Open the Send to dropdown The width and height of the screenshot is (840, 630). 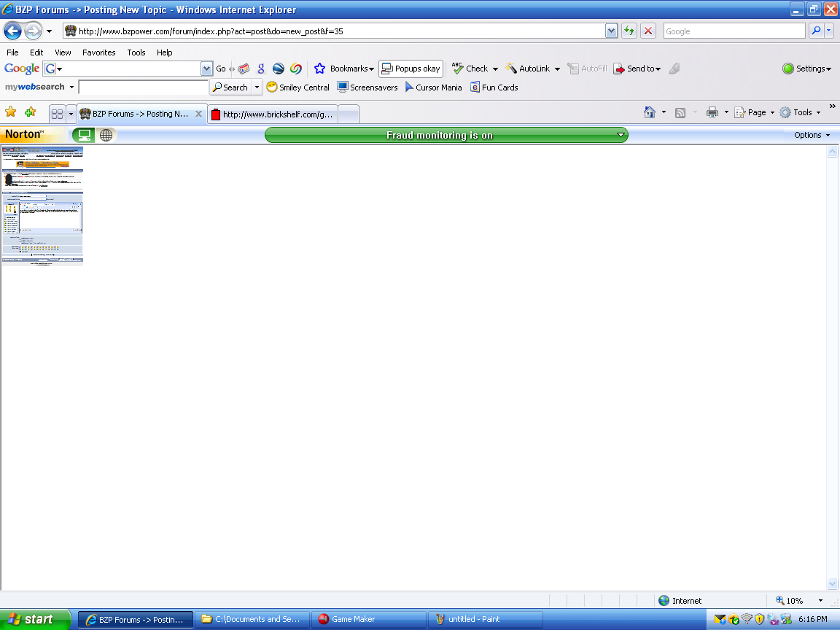[637, 69]
